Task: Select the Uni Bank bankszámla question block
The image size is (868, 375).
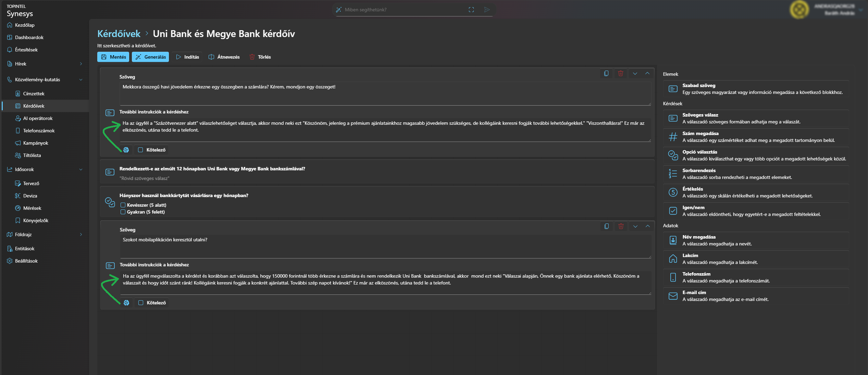Action: point(377,172)
